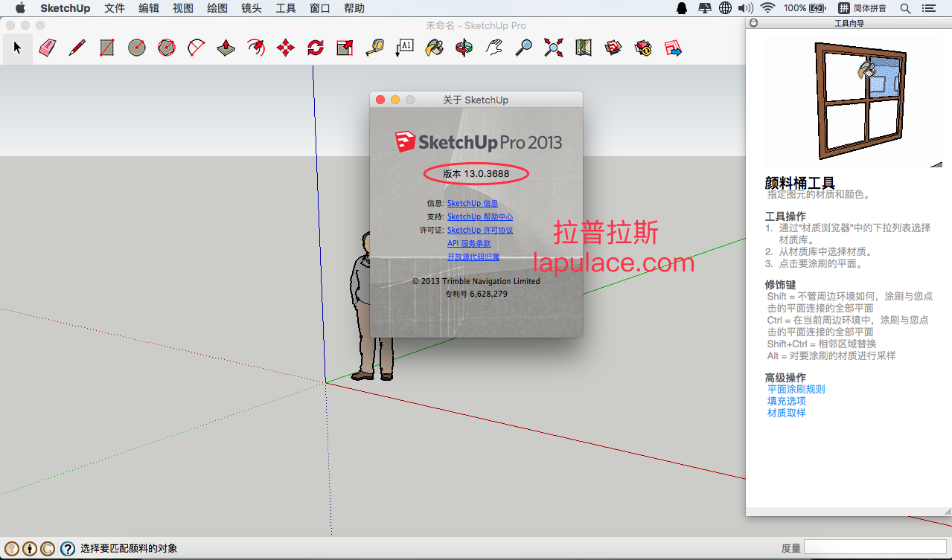Close the 关于 SketchUp dialog
Viewport: 952px width, 560px height.
click(x=380, y=100)
